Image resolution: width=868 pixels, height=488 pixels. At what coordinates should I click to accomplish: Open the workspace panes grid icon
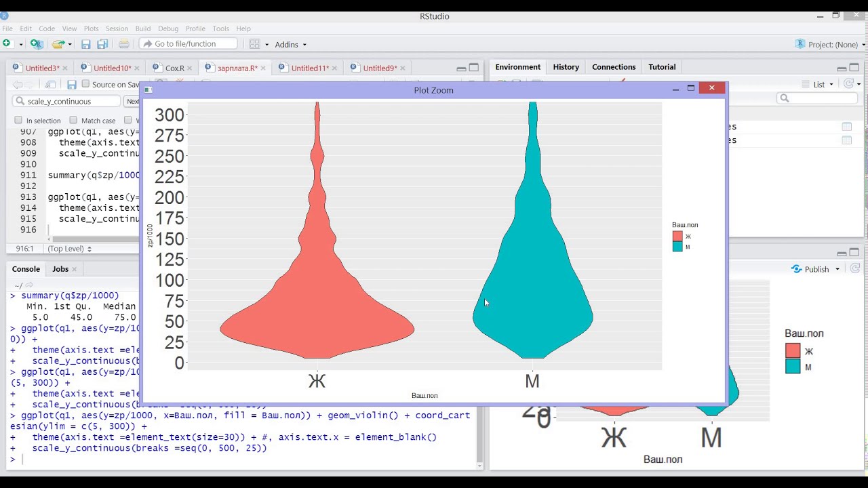pyautogui.click(x=255, y=44)
